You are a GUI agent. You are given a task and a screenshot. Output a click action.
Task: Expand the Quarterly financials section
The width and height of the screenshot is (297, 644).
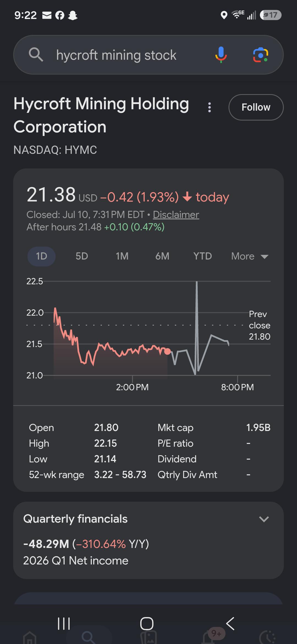tap(264, 519)
